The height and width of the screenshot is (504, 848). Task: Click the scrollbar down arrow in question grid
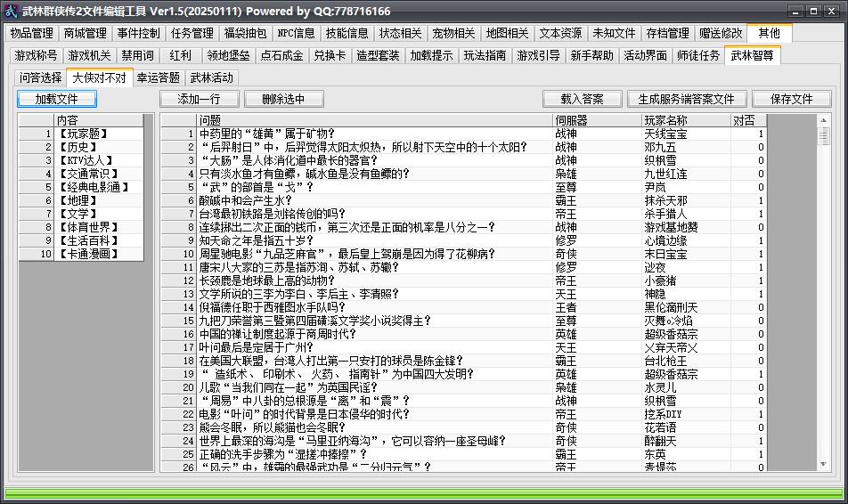click(824, 465)
